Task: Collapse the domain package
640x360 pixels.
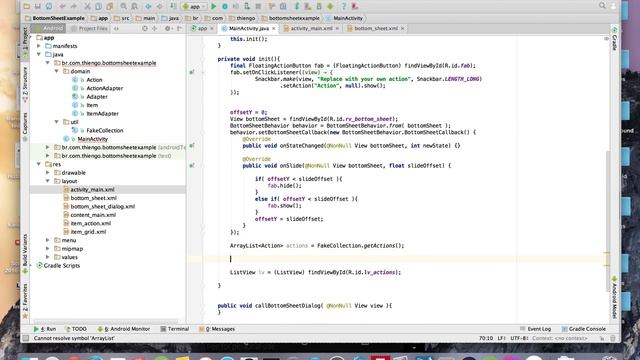Action: tap(57, 71)
